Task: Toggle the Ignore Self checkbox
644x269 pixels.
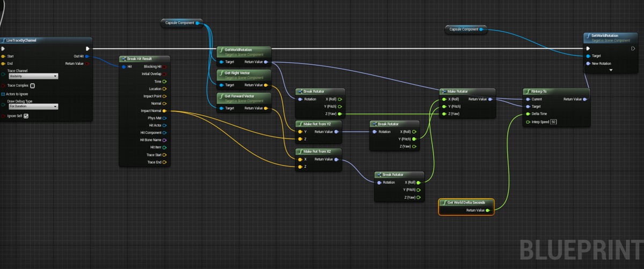Action: coord(26,116)
